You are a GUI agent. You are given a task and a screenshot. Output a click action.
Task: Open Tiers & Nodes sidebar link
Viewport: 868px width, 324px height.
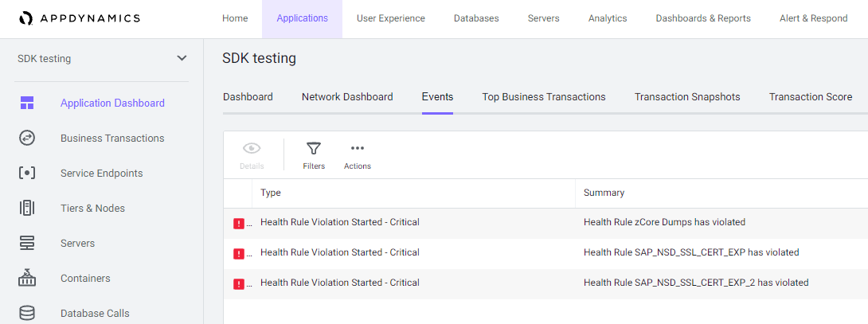pos(92,209)
